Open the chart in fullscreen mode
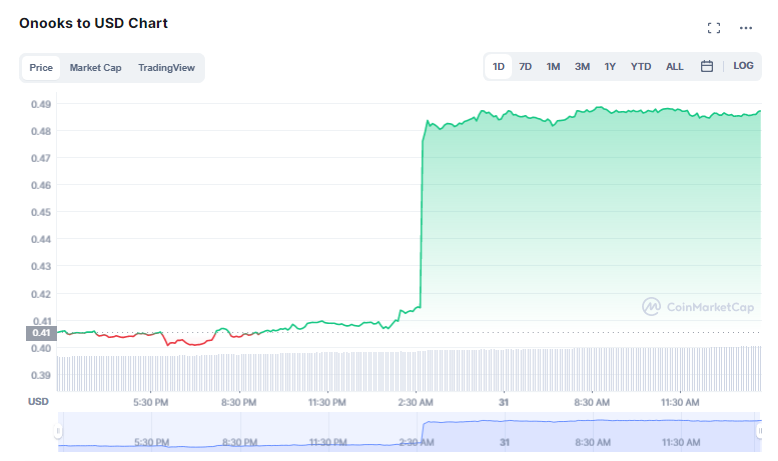Viewport: 778px width, 461px height. [713, 28]
